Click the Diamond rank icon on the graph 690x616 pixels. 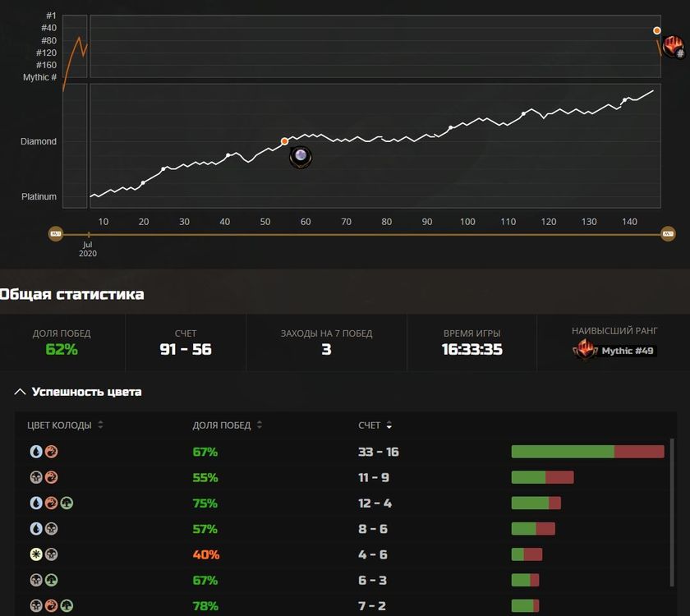301,156
